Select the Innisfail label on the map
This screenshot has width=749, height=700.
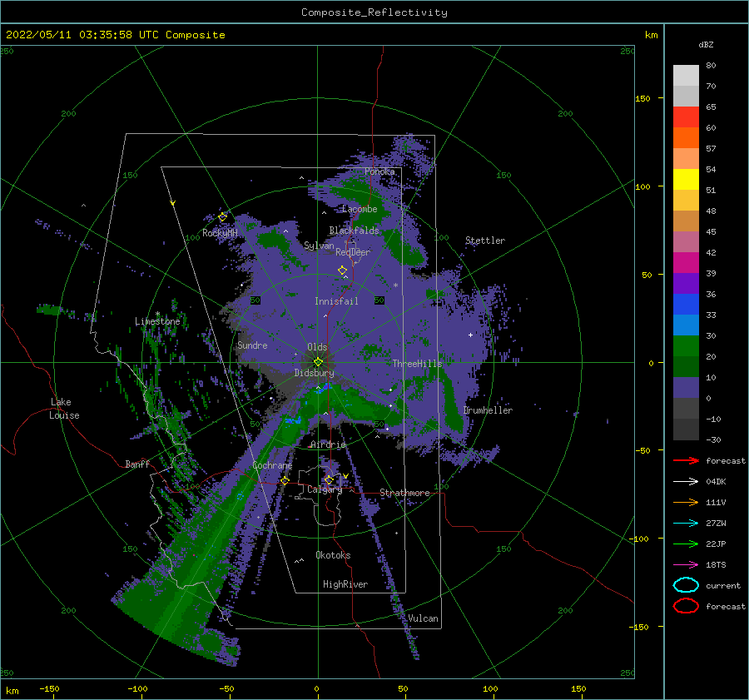(336, 301)
